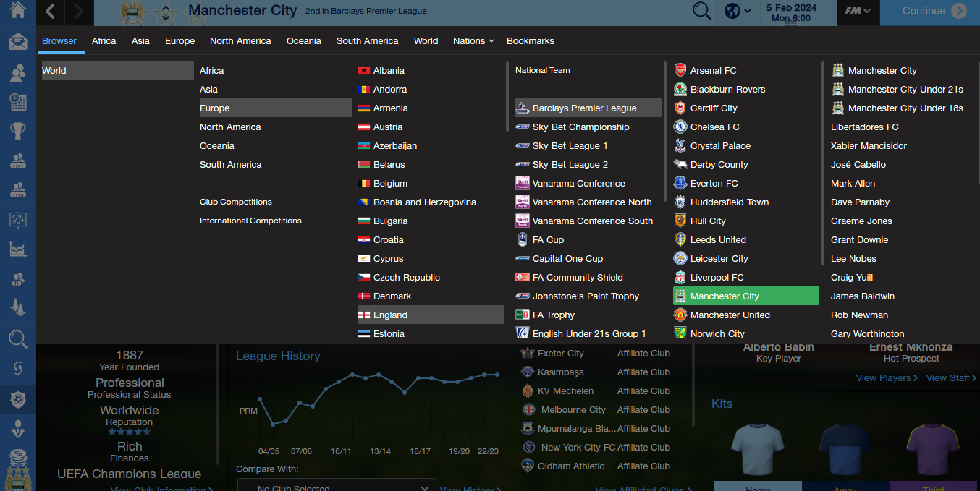
Task: Open the Under 21s squad icon
Action: coord(18,161)
